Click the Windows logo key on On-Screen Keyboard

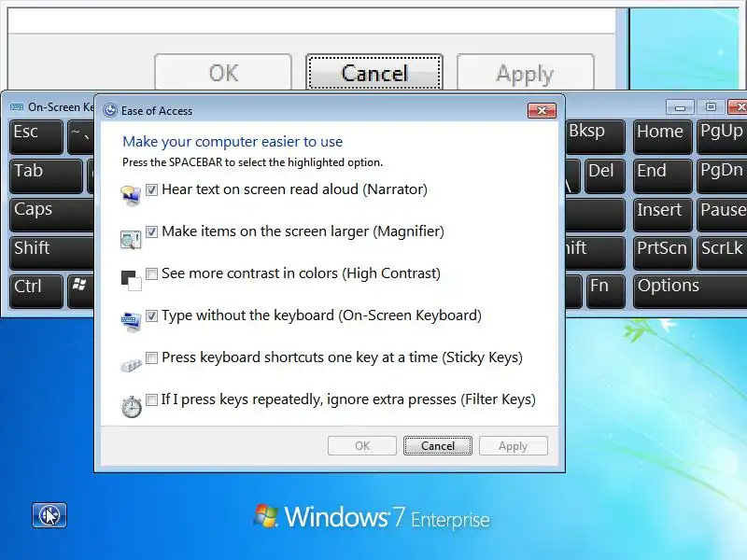[80, 291]
